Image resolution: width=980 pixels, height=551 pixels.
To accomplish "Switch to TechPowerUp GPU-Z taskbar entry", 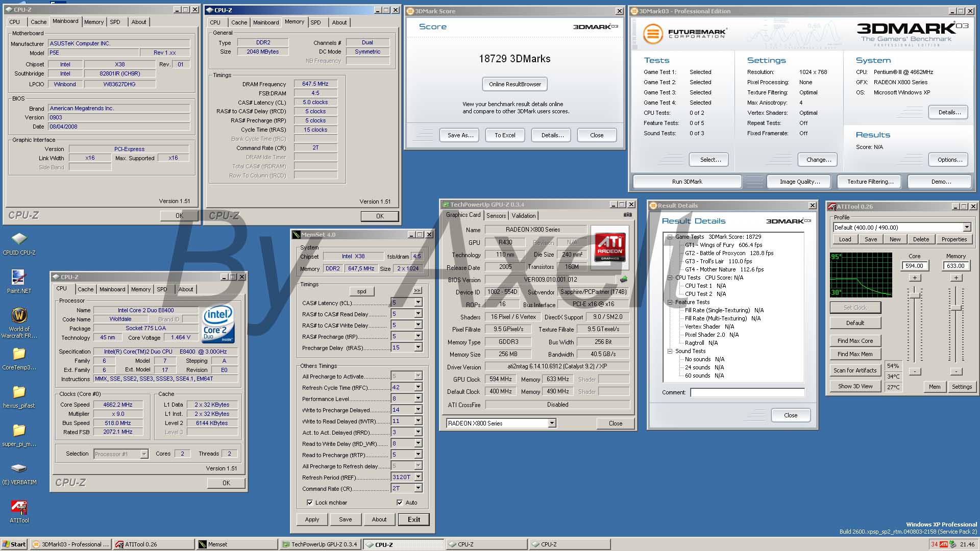I will tap(320, 544).
